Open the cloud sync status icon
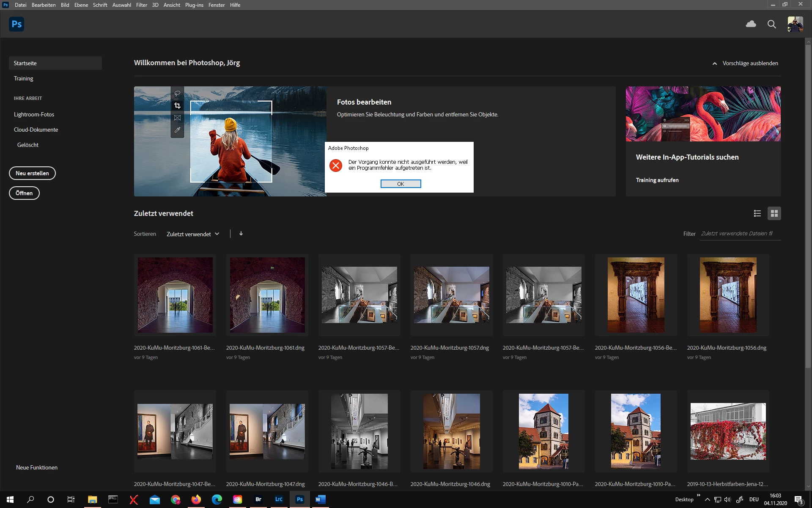 coord(751,24)
